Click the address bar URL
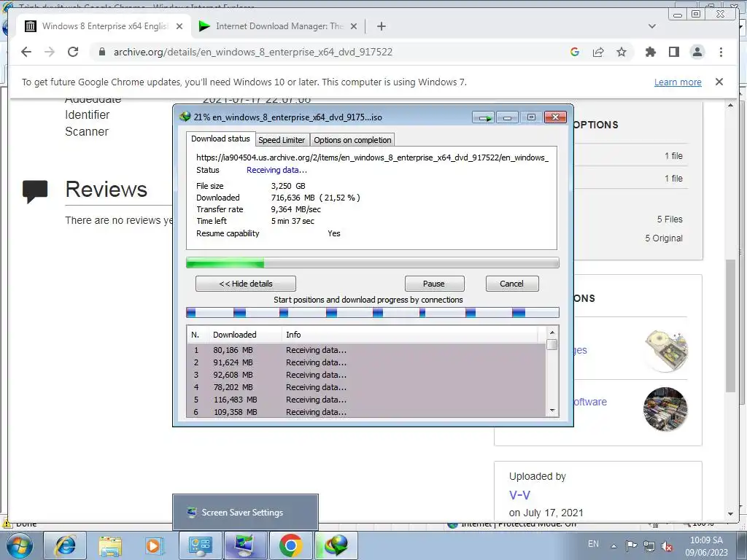Viewport: 747px width, 560px height. [253, 52]
